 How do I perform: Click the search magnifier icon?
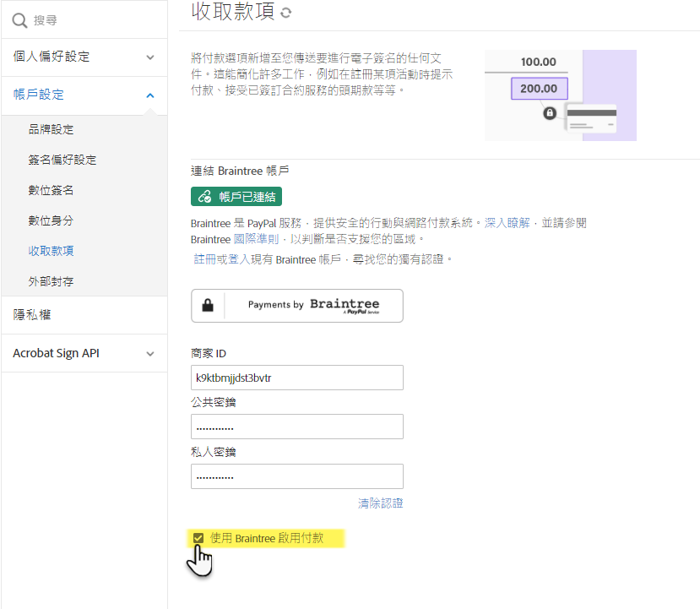tap(19, 20)
